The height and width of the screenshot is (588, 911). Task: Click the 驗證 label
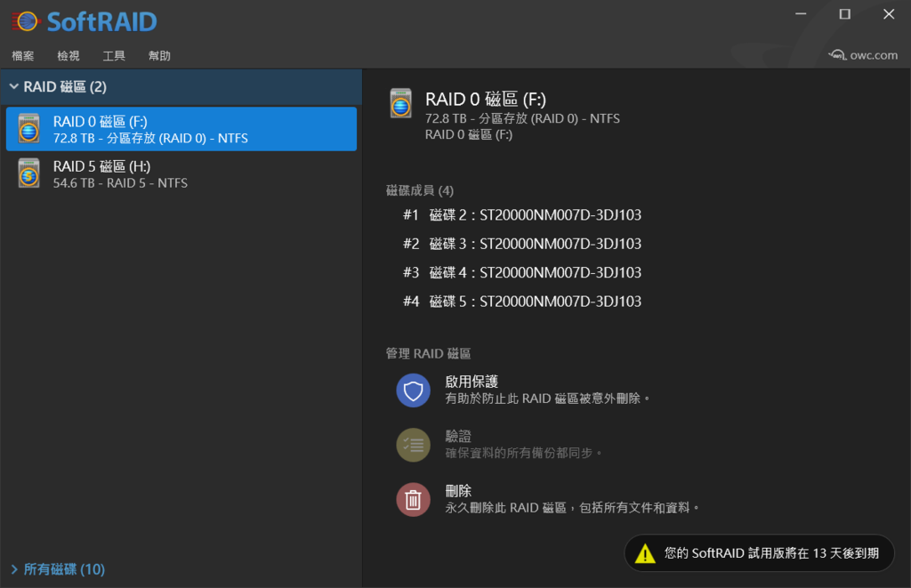(x=458, y=437)
